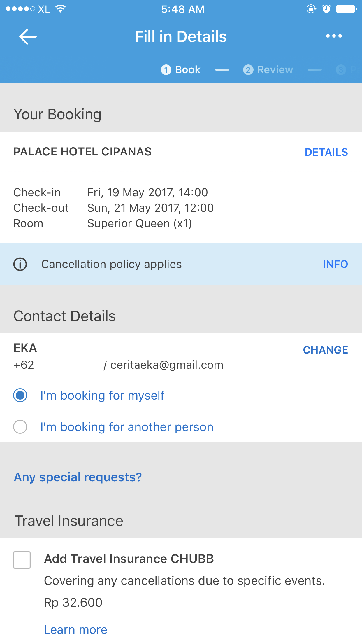This screenshot has width=362, height=644.
Task: Select "I'm booking for another person" option
Action: coord(20,427)
